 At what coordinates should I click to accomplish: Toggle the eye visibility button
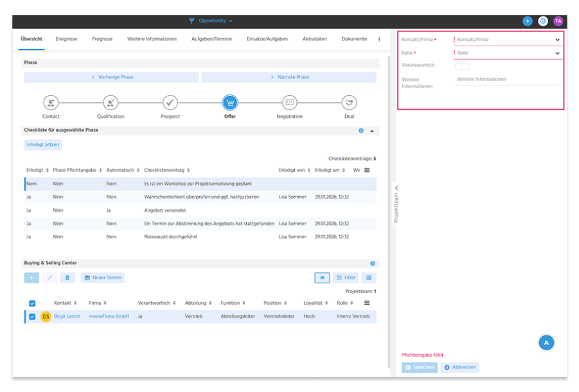pos(323,278)
